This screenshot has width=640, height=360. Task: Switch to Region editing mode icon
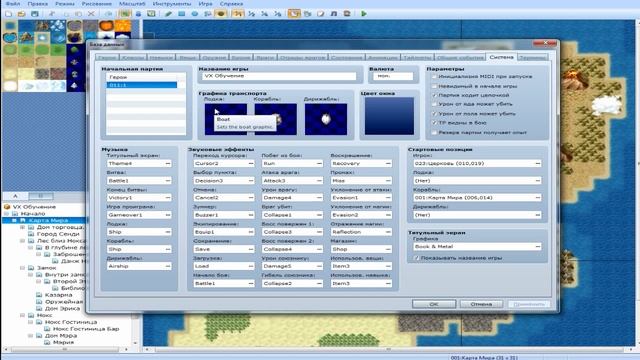click(x=151, y=14)
